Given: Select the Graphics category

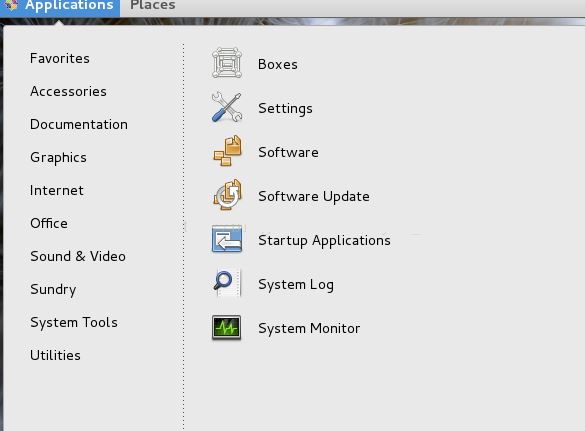Looking at the screenshot, I should tap(58, 157).
